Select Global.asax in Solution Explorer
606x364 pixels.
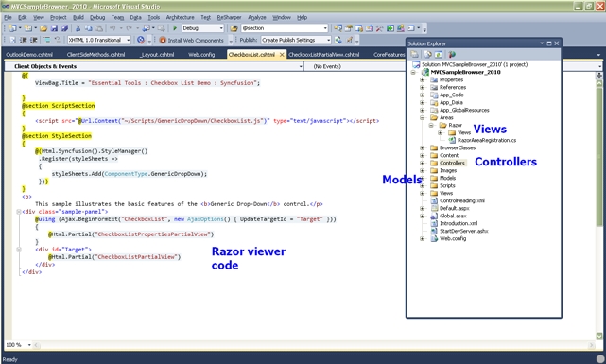[453, 216]
